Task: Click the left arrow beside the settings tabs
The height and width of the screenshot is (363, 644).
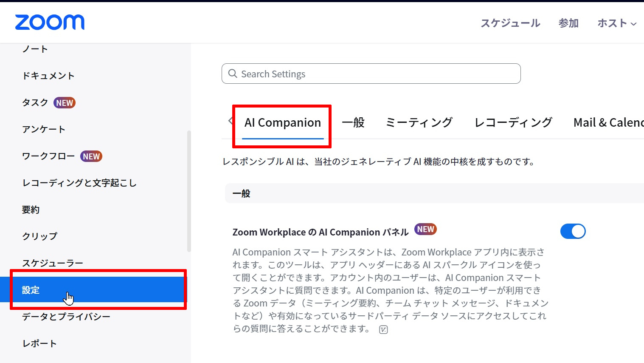Action: pos(231,121)
